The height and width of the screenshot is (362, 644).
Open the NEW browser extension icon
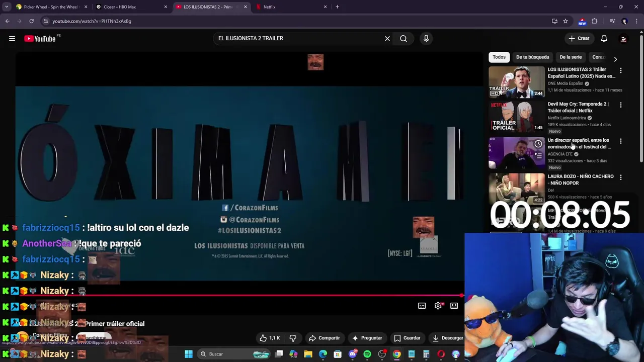tap(582, 21)
